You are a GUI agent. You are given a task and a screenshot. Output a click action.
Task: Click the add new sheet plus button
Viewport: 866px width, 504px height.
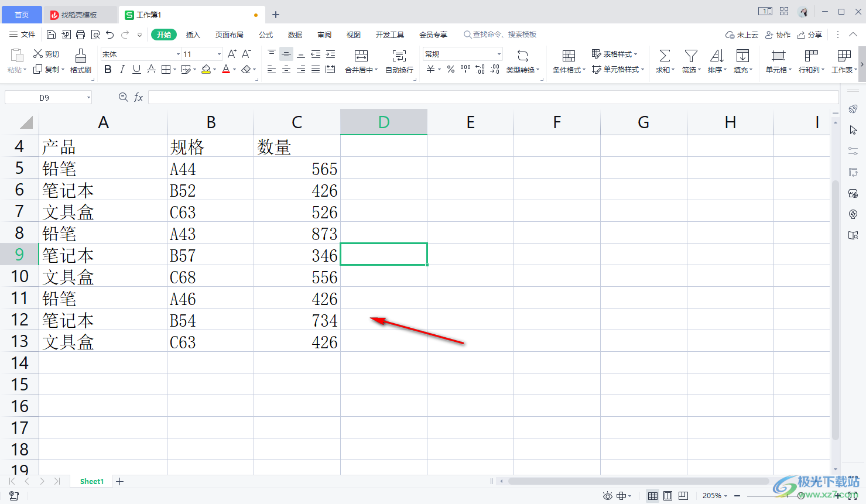[x=120, y=481]
